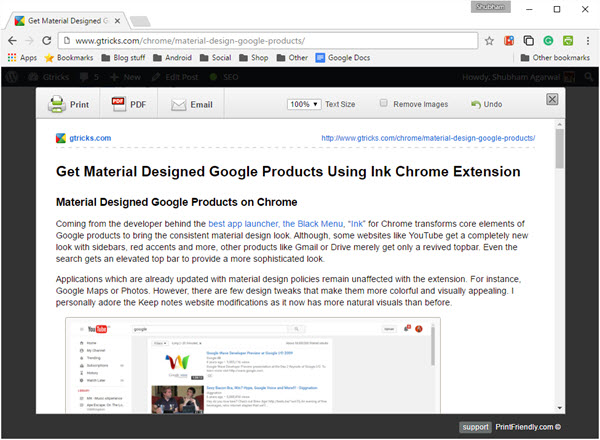
Task: Close the PrintFriendly preview dialog
Action: click(x=552, y=99)
